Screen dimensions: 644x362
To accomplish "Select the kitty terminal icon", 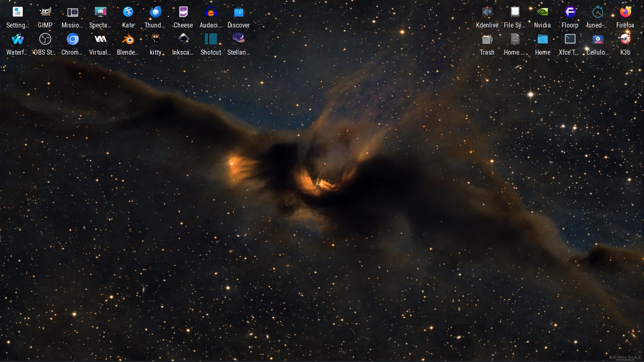I will pyautogui.click(x=155, y=40).
